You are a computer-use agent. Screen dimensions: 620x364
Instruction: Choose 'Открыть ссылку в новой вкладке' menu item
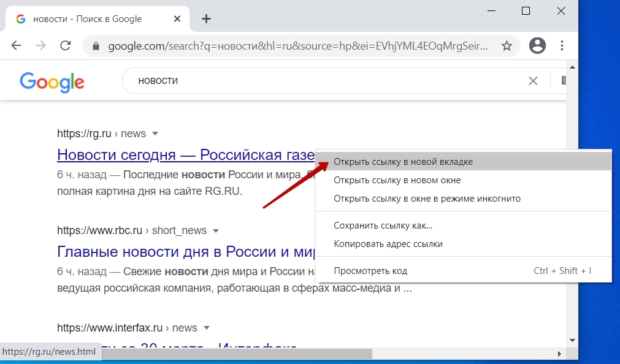pyautogui.click(x=464, y=162)
